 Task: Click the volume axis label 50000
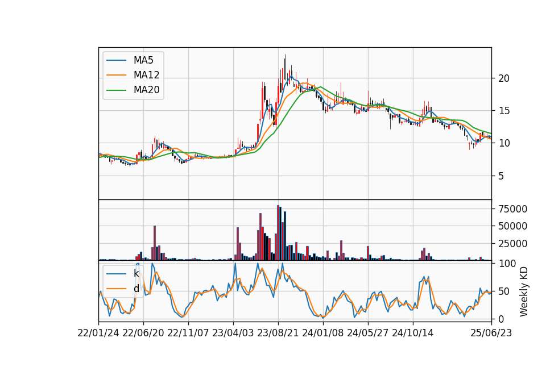pyautogui.click(x=513, y=226)
